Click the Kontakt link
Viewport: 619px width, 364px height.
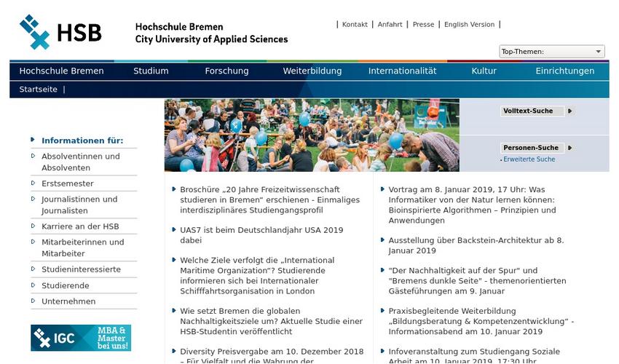[355, 25]
